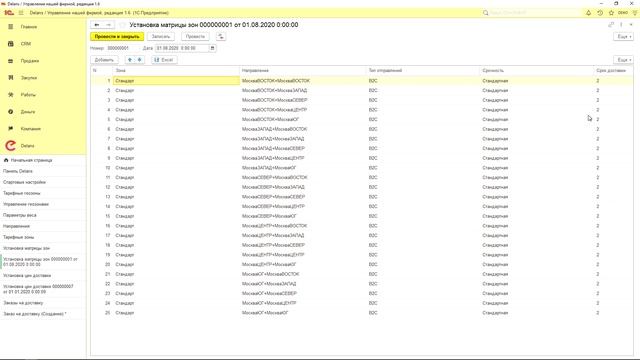Image resolution: width=640 pixels, height=360 pixels.
Task: Switch to Параметры веса tab
Action: click(x=20, y=215)
